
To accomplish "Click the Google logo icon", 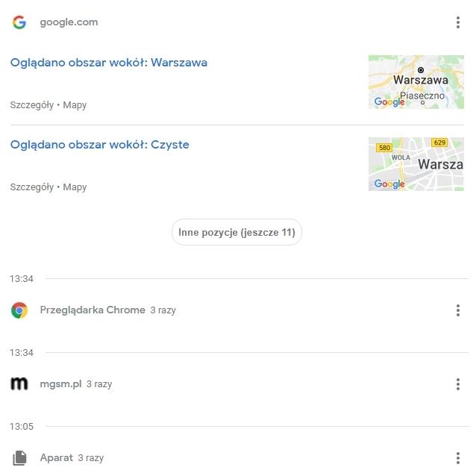I will 19,22.
